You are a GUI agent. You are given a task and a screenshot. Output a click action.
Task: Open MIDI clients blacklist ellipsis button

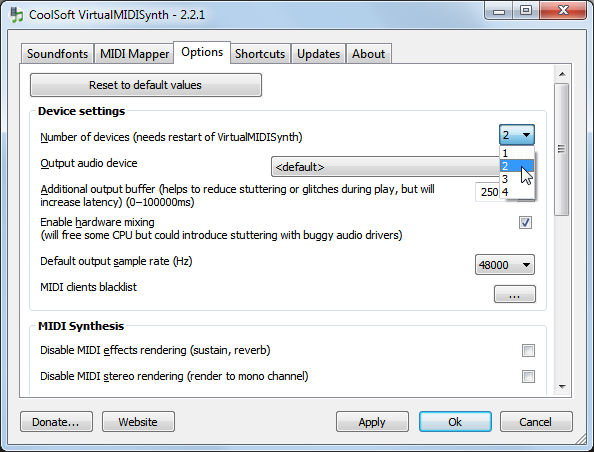pyautogui.click(x=514, y=294)
